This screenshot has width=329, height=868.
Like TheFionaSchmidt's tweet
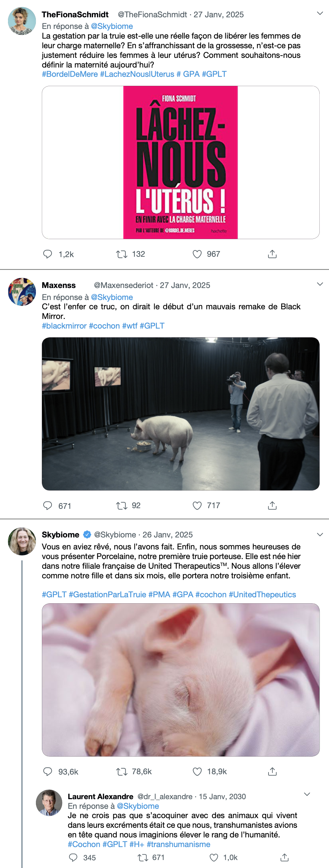197,254
